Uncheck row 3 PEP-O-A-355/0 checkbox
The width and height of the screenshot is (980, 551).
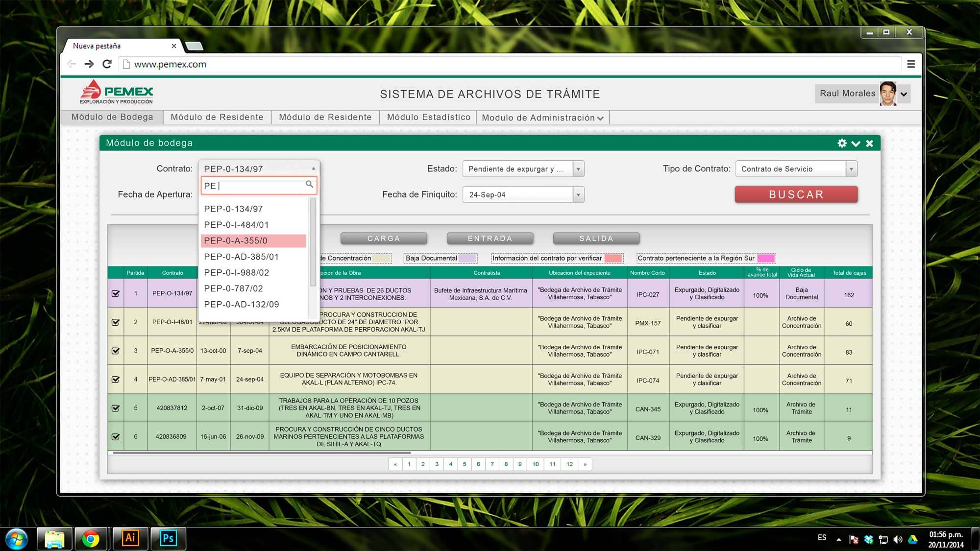click(116, 351)
